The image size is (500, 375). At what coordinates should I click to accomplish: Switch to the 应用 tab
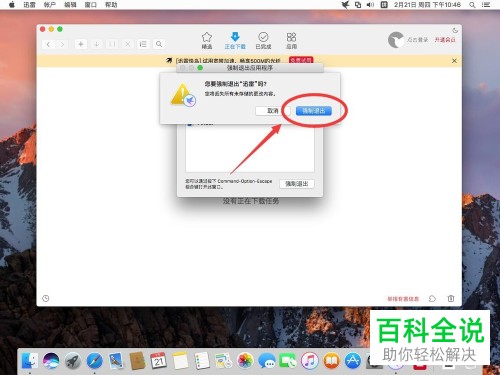point(291,41)
